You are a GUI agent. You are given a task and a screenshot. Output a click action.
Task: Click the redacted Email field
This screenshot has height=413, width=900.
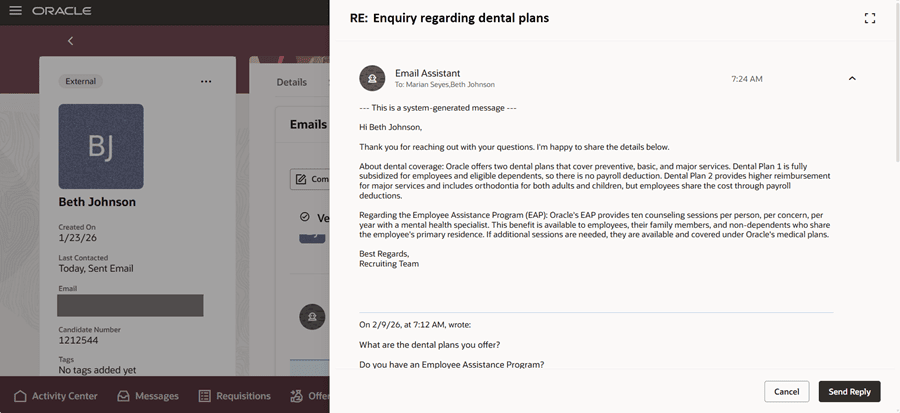pos(130,305)
